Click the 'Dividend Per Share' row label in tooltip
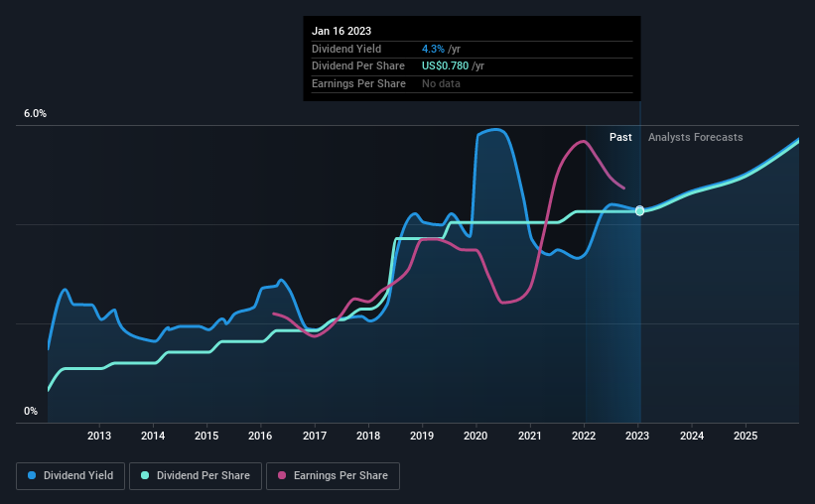This screenshot has height=504, width=815. (358, 66)
